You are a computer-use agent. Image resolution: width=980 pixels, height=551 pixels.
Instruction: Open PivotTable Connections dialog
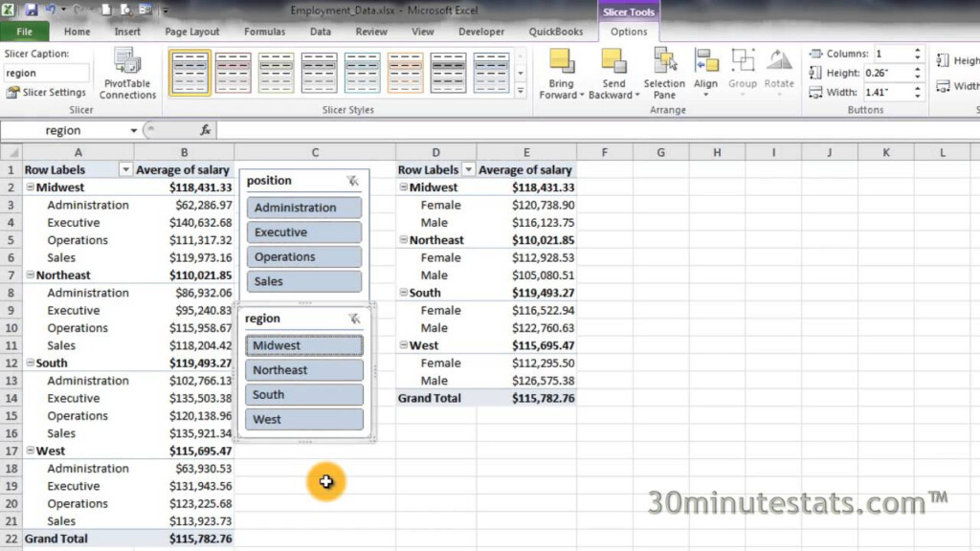click(127, 74)
